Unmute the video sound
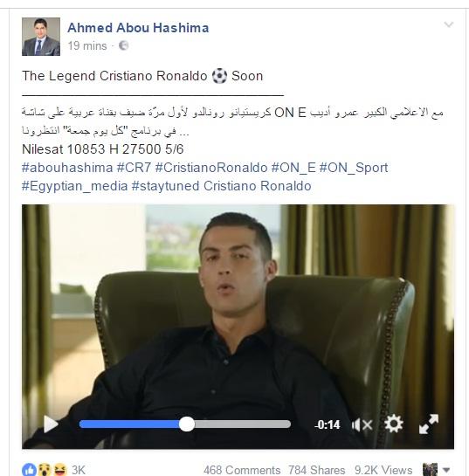The height and width of the screenshot is (476, 469). [x=362, y=424]
